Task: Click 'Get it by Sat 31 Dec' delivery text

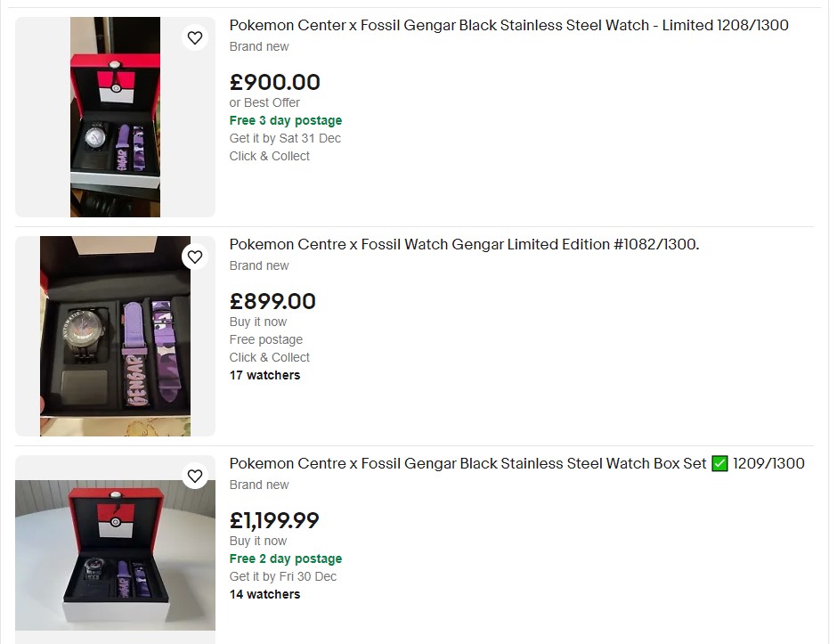Action: click(x=285, y=138)
